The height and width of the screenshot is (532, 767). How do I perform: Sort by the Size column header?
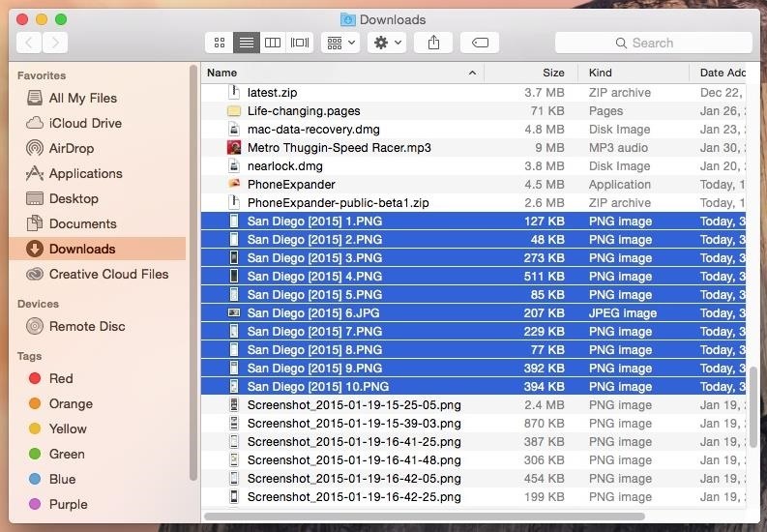(531, 73)
